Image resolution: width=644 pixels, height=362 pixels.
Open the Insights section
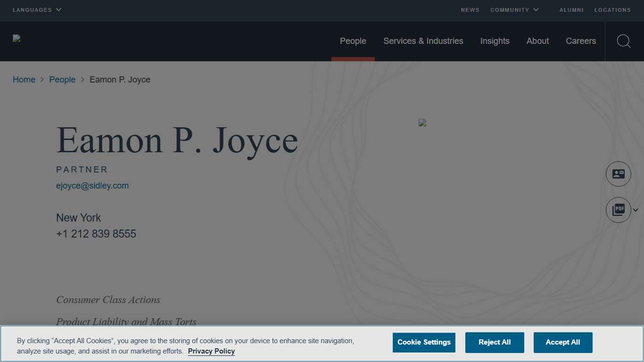[495, 41]
